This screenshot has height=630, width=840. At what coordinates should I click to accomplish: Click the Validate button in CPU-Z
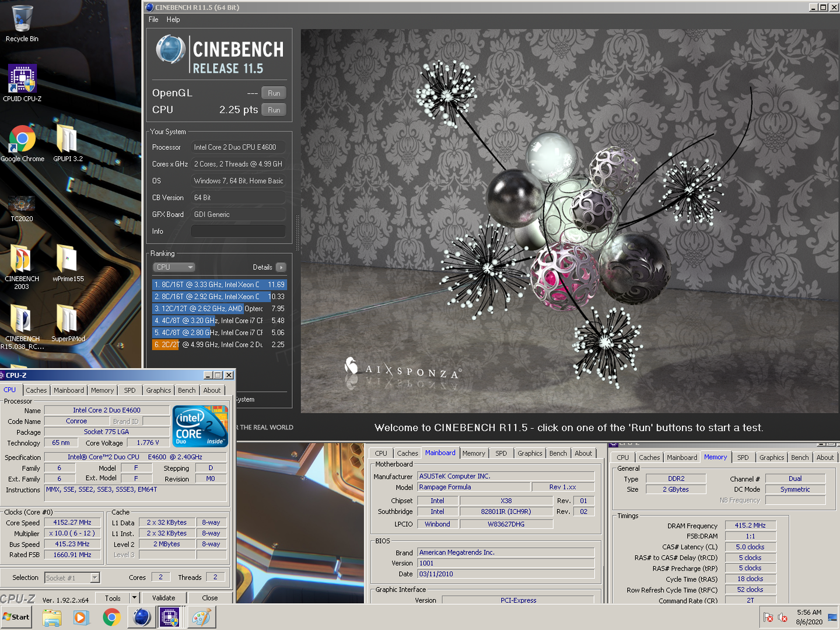pyautogui.click(x=164, y=597)
